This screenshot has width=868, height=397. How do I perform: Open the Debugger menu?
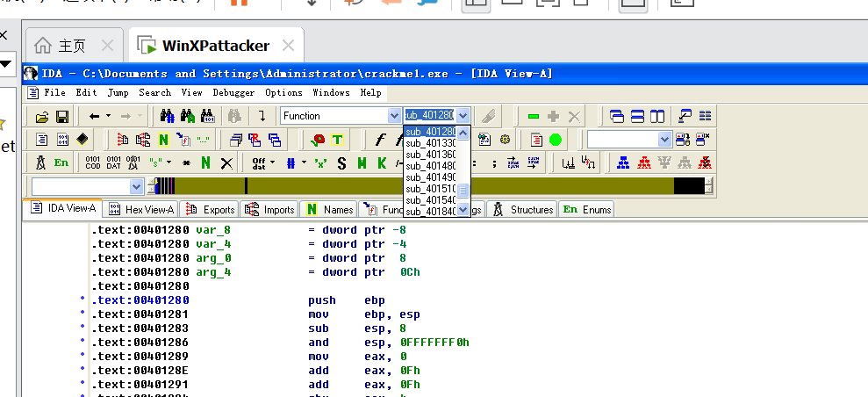click(x=233, y=92)
